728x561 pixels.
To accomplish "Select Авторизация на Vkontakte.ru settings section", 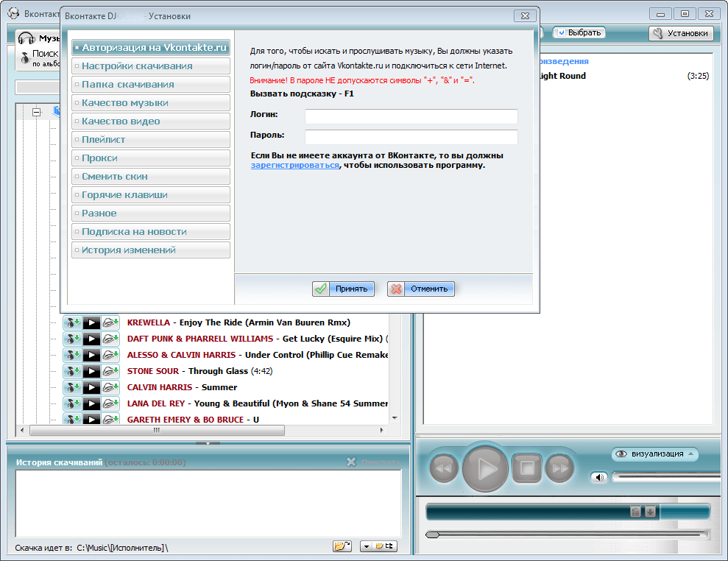I will click(x=151, y=47).
